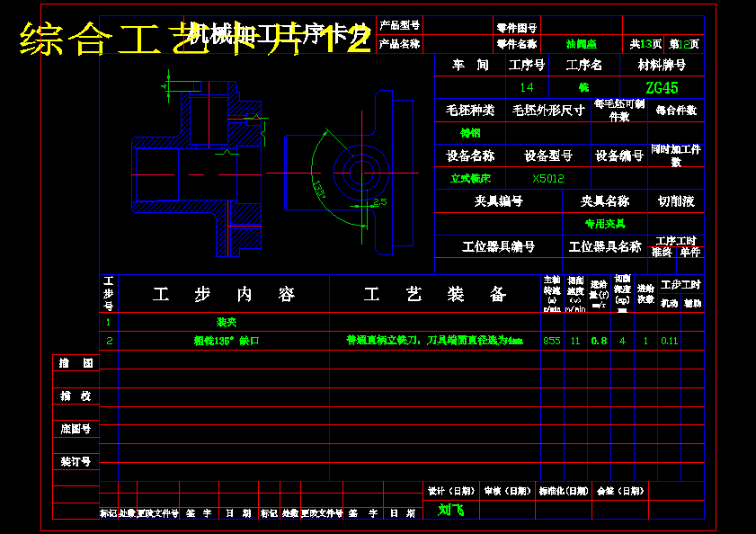Viewport: 756px width, 534px height.
Task: Select the 每台件数 header cell
Action: (676, 111)
